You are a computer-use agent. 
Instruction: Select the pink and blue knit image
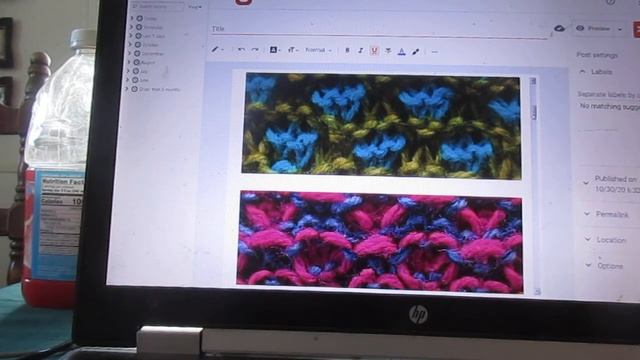coord(380,242)
